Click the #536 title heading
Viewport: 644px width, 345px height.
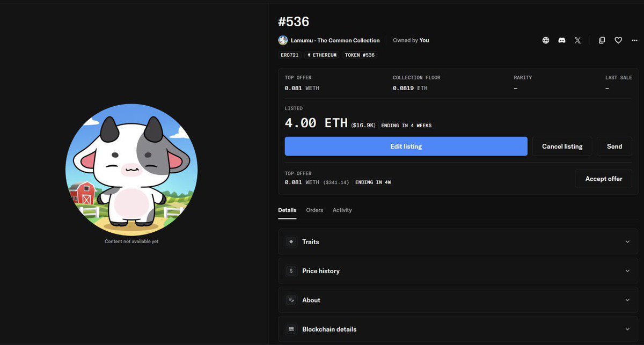click(x=294, y=22)
